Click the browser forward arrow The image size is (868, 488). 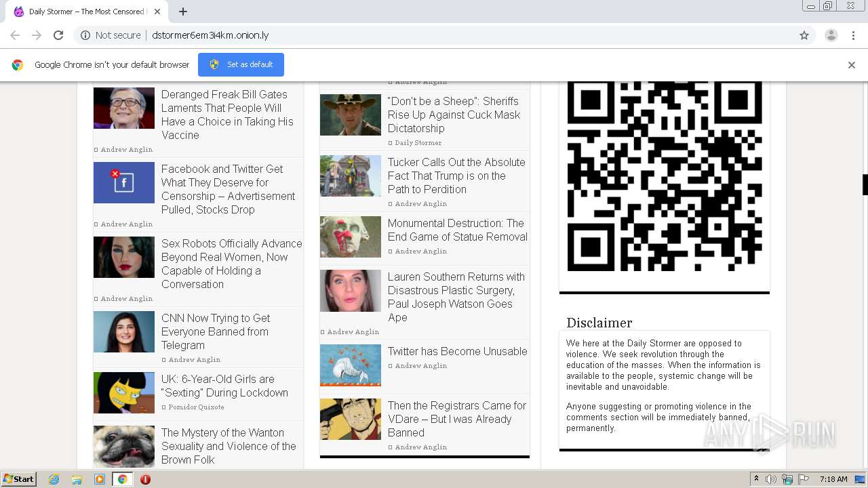[x=37, y=35]
